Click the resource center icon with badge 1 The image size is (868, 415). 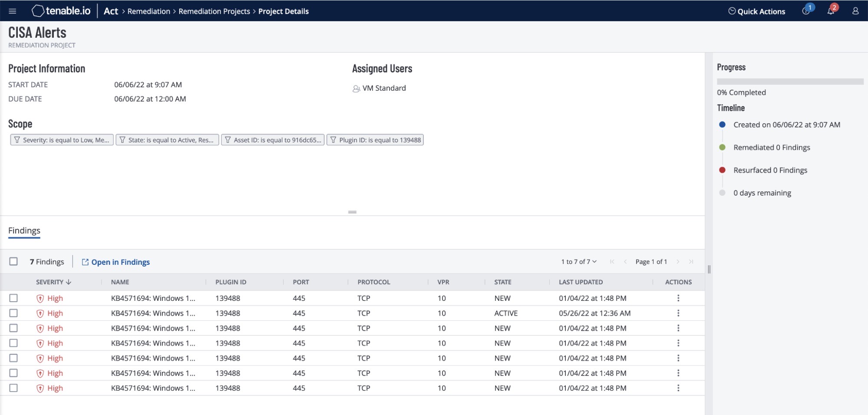click(806, 11)
